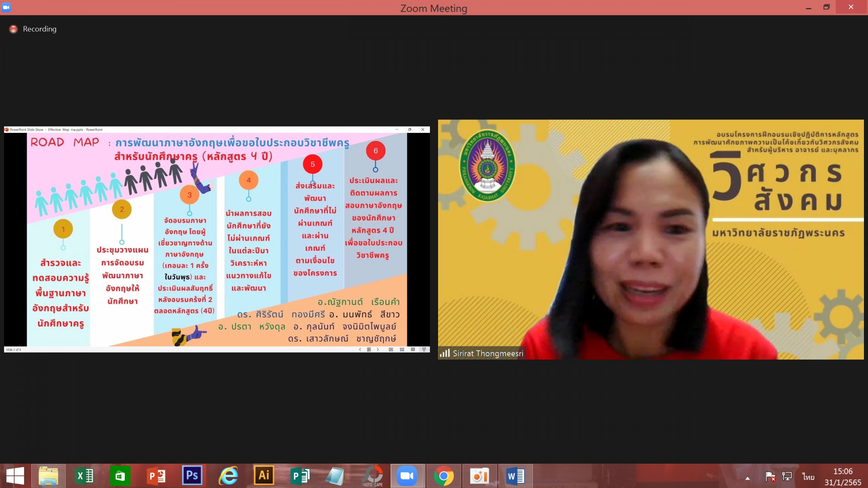Go to next slide in shared PowerPoint
The image size is (868, 488).
[x=378, y=349]
